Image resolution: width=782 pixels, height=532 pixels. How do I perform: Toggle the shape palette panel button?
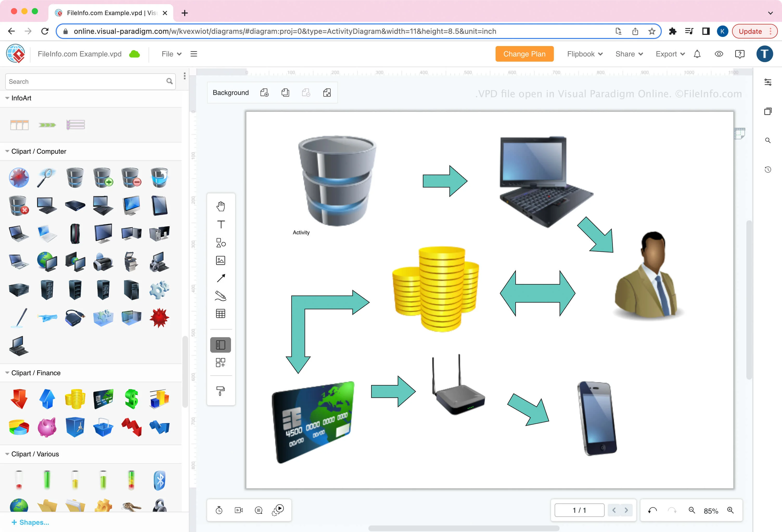221,345
